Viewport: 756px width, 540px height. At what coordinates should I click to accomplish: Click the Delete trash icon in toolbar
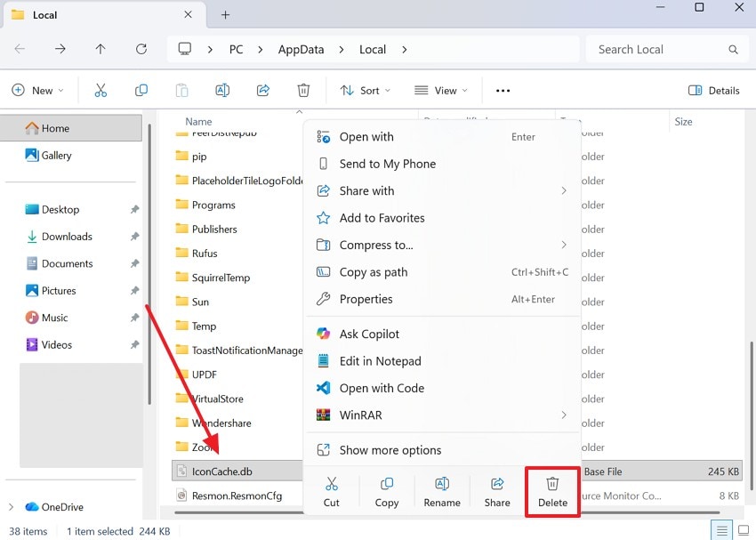pyautogui.click(x=303, y=90)
